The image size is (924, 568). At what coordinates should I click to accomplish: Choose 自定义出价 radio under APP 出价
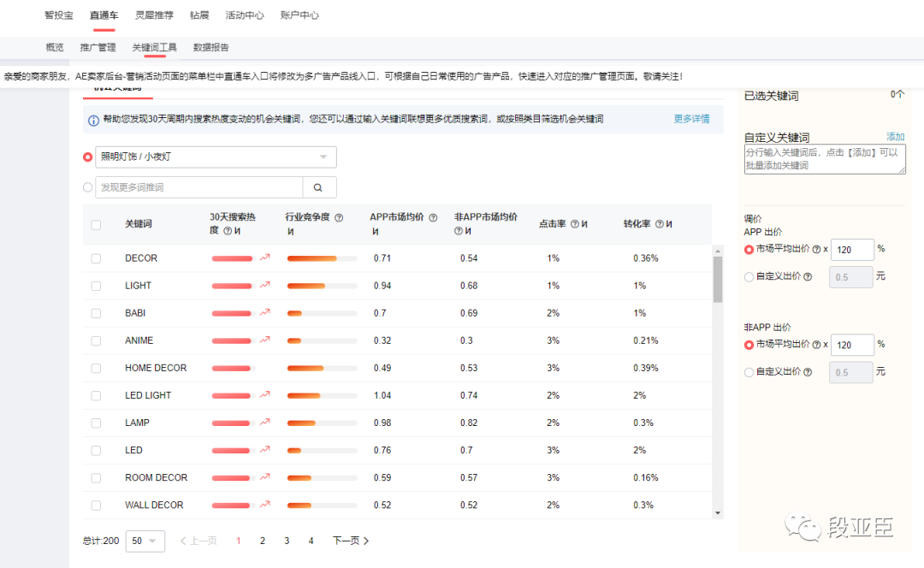click(748, 276)
